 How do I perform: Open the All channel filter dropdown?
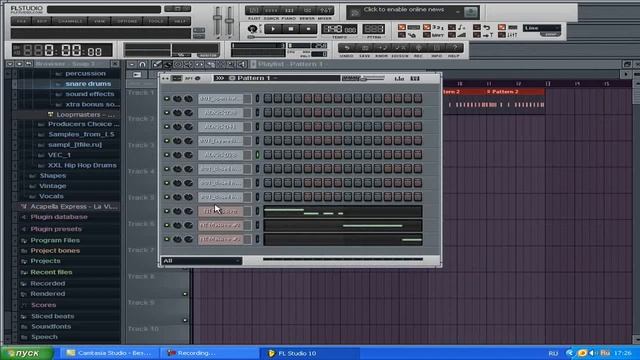coord(201,260)
